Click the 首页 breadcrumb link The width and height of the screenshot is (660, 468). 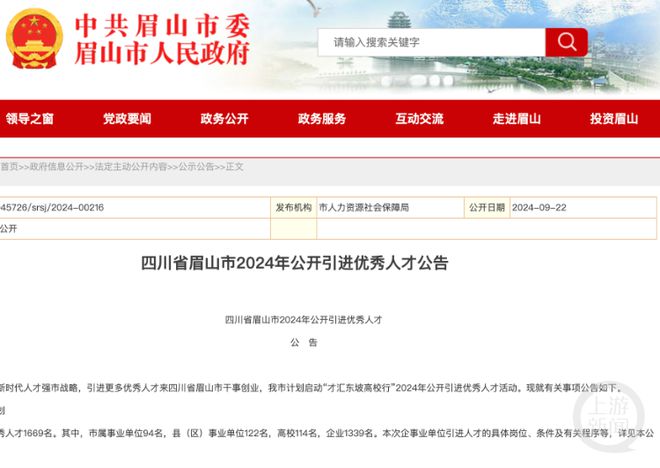pyautogui.click(x=9, y=167)
